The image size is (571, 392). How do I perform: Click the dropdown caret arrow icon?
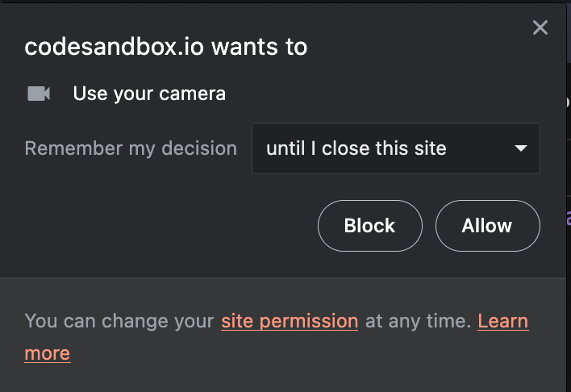[x=521, y=148]
